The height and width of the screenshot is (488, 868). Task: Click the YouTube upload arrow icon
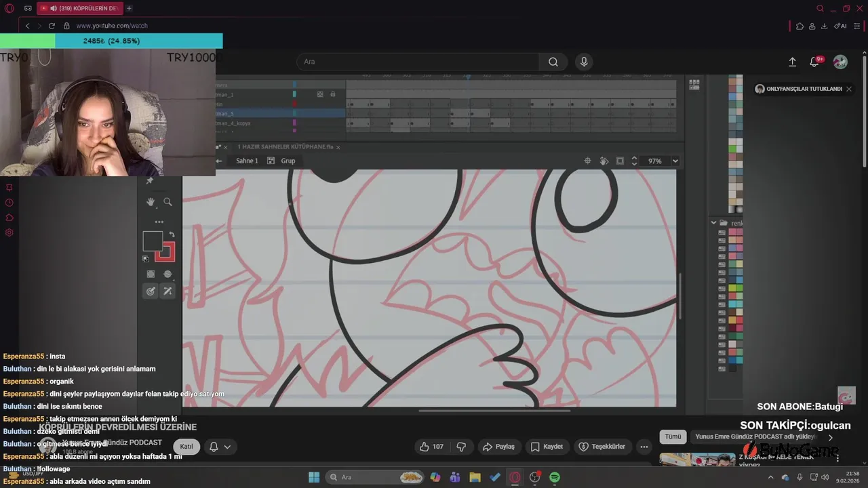pyautogui.click(x=792, y=62)
